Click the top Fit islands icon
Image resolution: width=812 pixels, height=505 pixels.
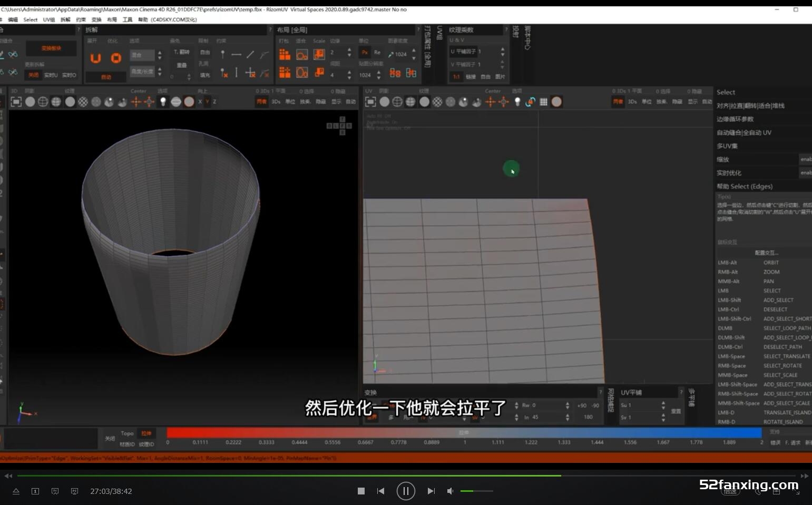(302, 54)
